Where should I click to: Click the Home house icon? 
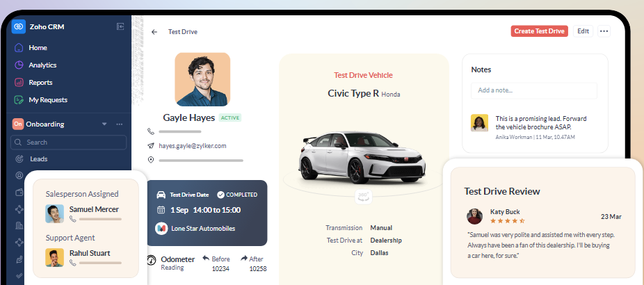pos(19,48)
